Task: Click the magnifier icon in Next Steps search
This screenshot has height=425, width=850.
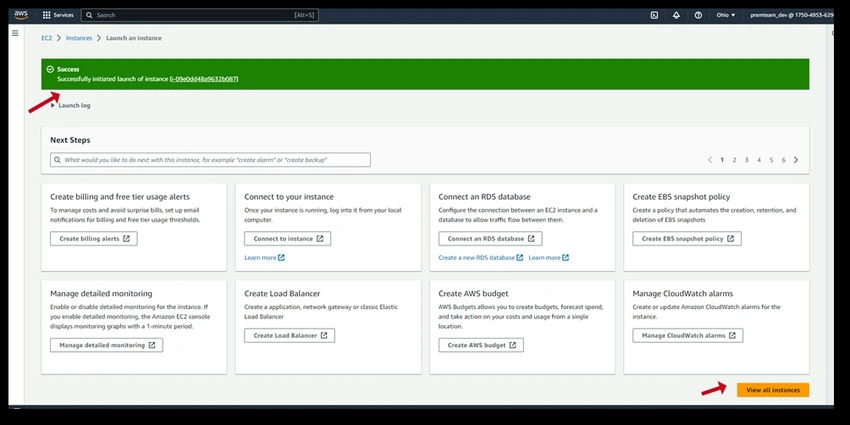Action: tap(57, 160)
